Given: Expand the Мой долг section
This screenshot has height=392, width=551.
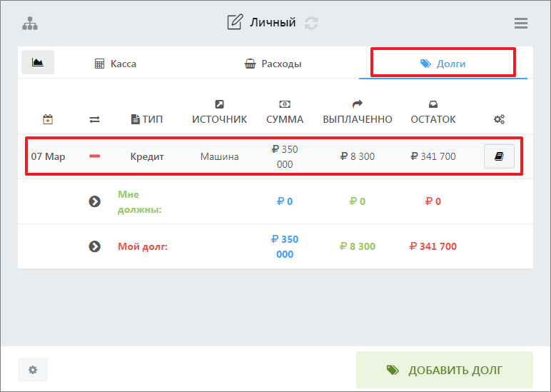Looking at the screenshot, I should coord(94,246).
